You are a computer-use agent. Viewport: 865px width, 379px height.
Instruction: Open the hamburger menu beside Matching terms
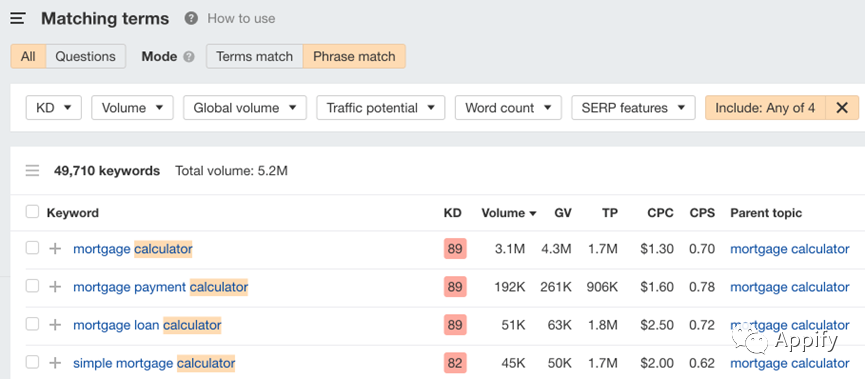tap(18, 19)
